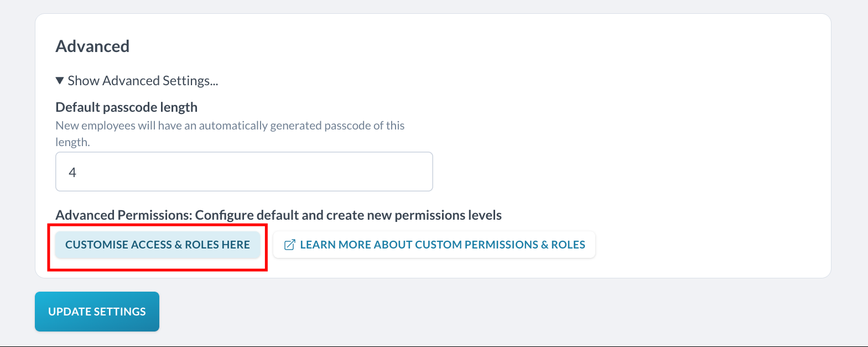Click the Update Settings button
The height and width of the screenshot is (347, 868).
[x=97, y=312]
